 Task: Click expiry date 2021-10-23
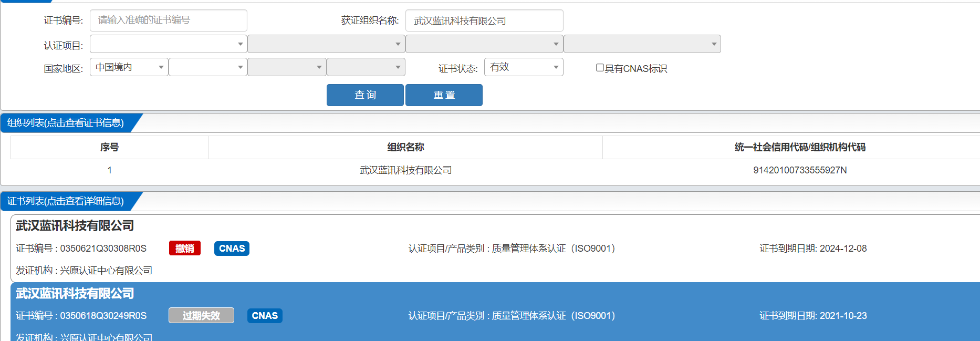click(843, 316)
